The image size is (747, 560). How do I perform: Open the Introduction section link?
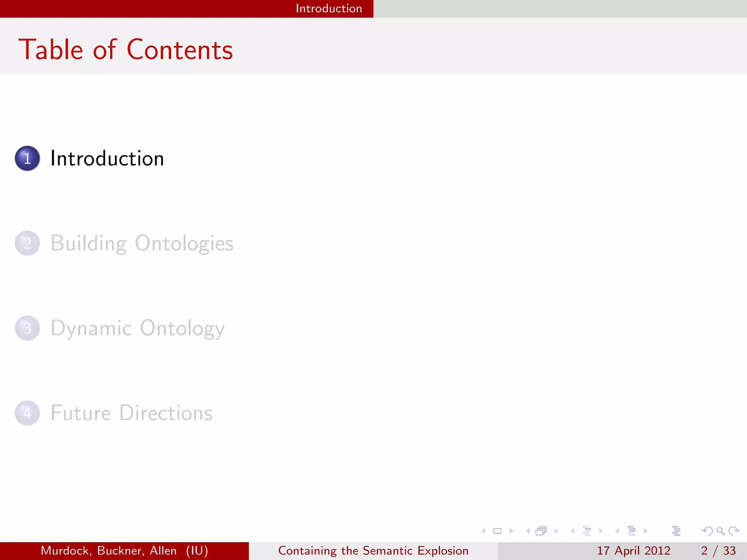coord(107,159)
